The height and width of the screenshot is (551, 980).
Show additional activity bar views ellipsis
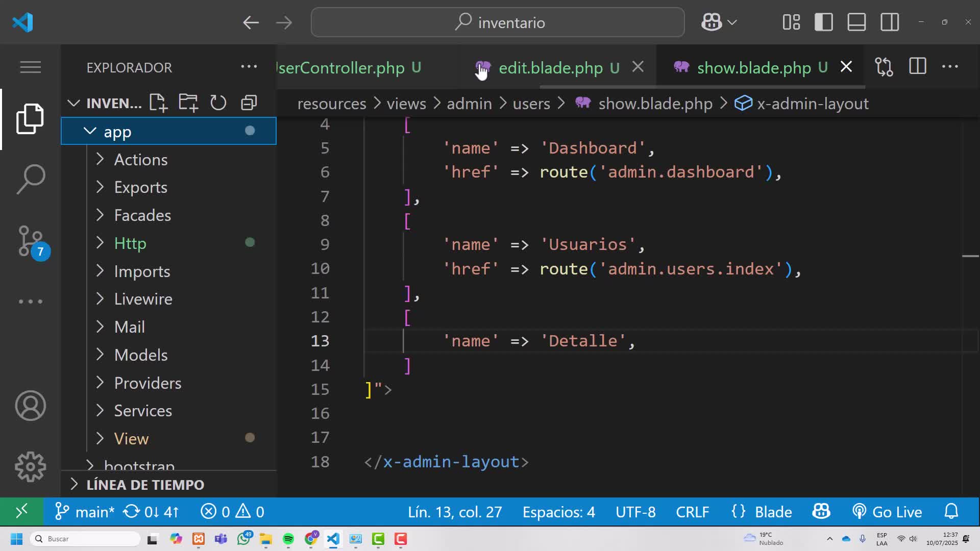pos(30,302)
